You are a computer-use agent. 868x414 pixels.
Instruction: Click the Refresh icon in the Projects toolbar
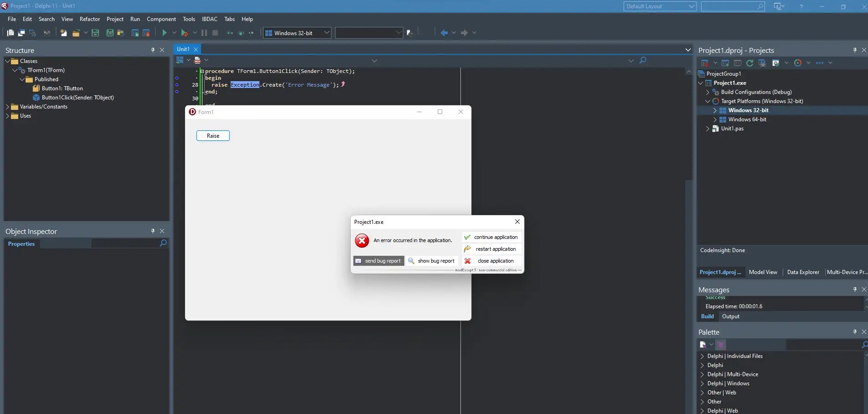[x=749, y=63]
